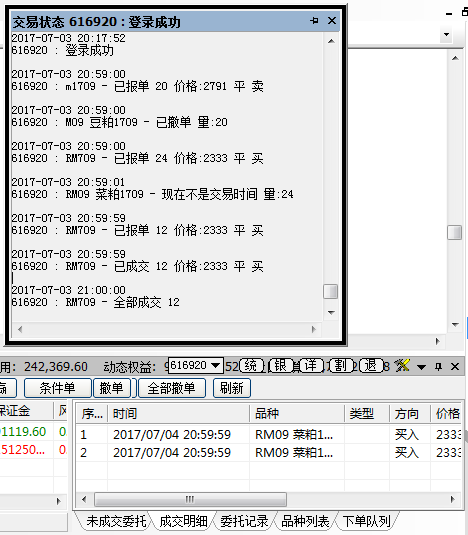This screenshot has width=468, height=535.
Task: Open the top-right dropdown arrow
Action: pos(446,34)
